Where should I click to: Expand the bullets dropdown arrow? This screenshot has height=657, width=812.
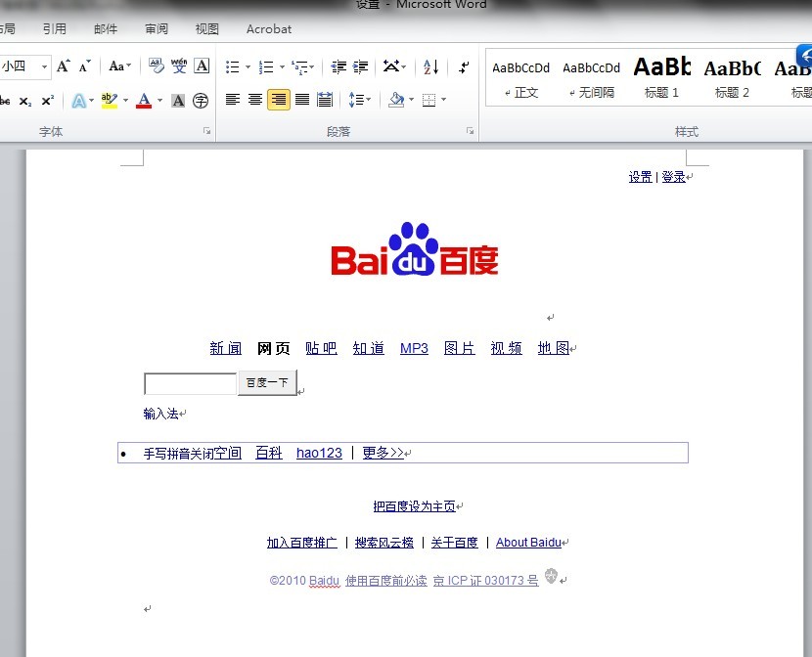coord(248,66)
